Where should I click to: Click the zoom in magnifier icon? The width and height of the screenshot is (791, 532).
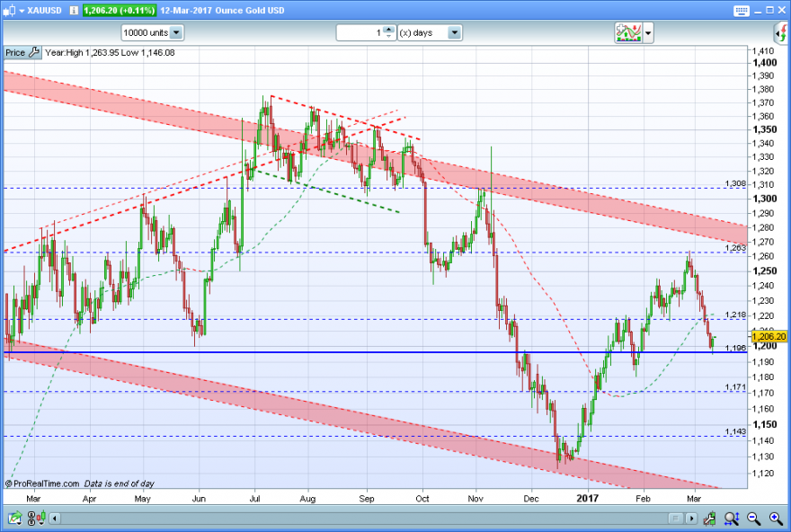click(x=776, y=518)
